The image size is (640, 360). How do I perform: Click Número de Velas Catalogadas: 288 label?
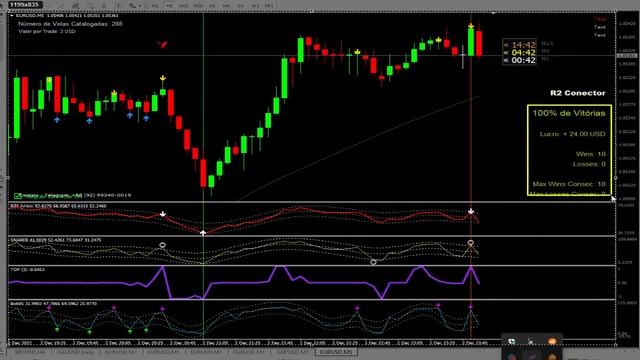point(70,24)
